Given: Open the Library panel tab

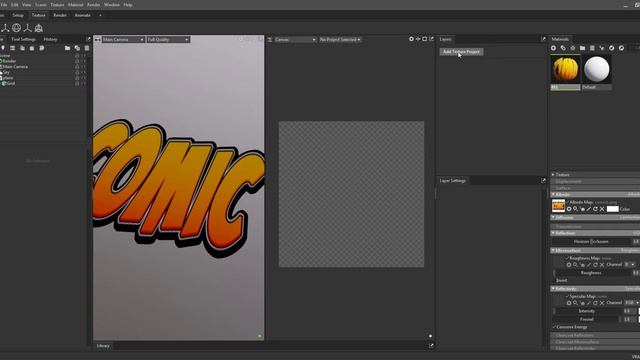Looking at the screenshot, I should pos(103,346).
